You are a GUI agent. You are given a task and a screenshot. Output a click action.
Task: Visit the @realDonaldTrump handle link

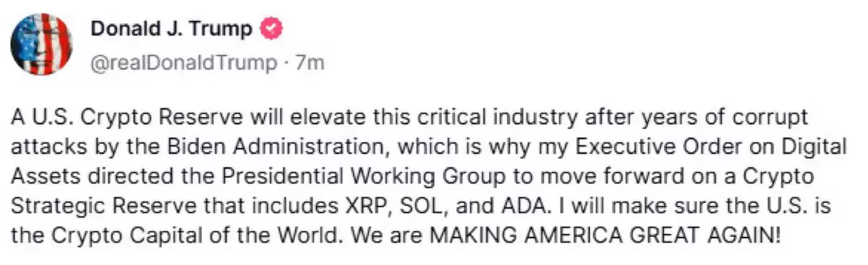(184, 64)
